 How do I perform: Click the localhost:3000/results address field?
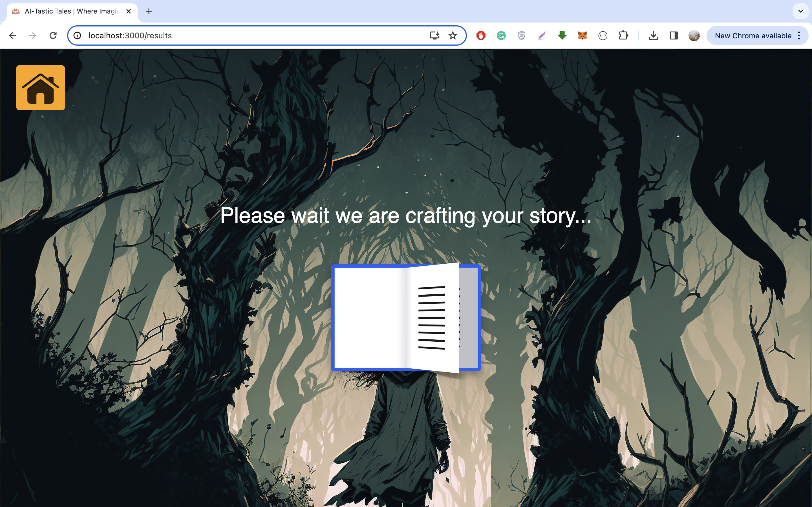235,35
